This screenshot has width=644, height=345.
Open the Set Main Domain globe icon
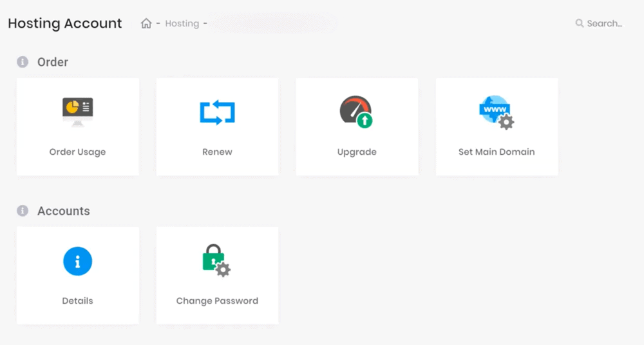[x=497, y=112]
